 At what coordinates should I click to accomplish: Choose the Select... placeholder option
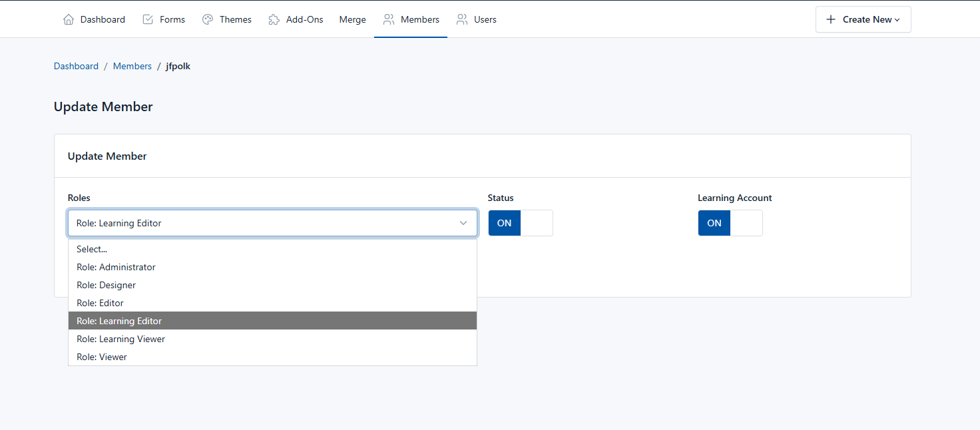point(92,249)
